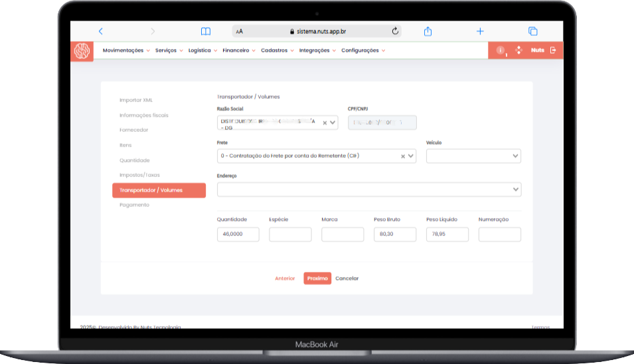Open the Veículo dropdown
The image size is (634, 364).
point(515,156)
